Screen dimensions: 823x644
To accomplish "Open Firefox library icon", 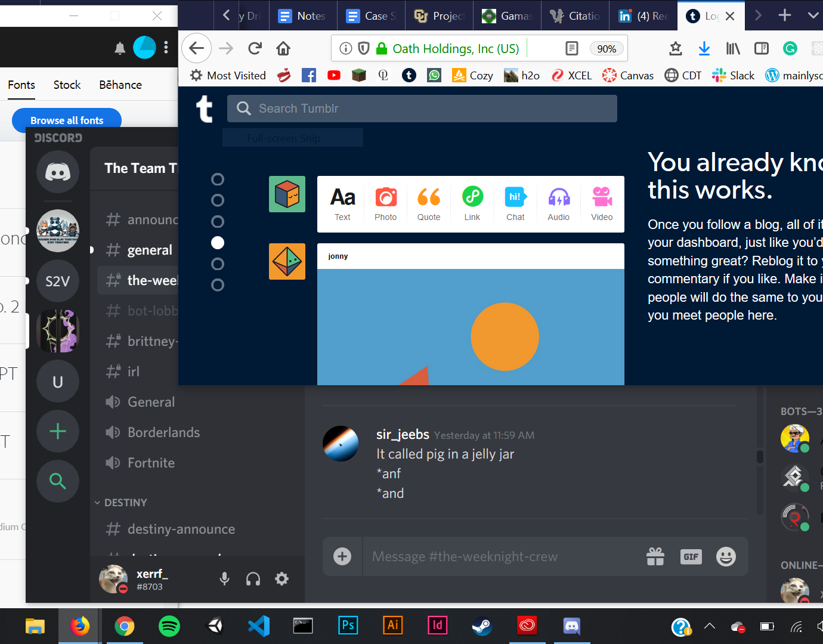I will click(733, 48).
